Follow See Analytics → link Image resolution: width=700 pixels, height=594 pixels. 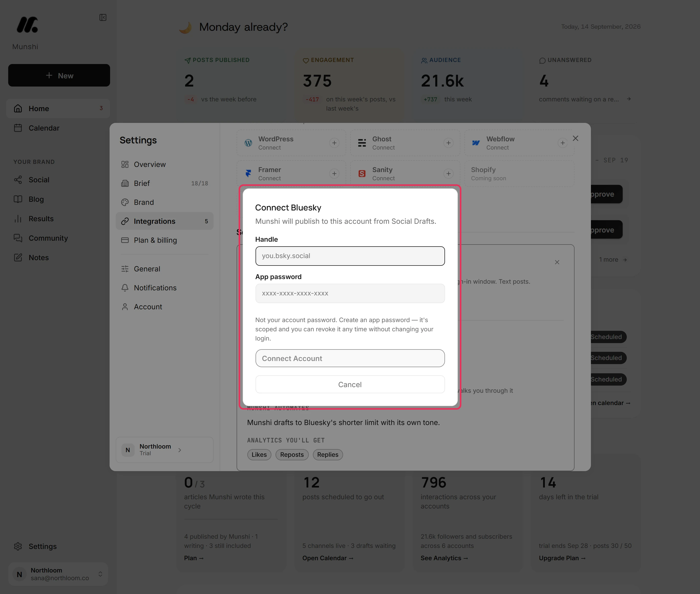tap(444, 558)
